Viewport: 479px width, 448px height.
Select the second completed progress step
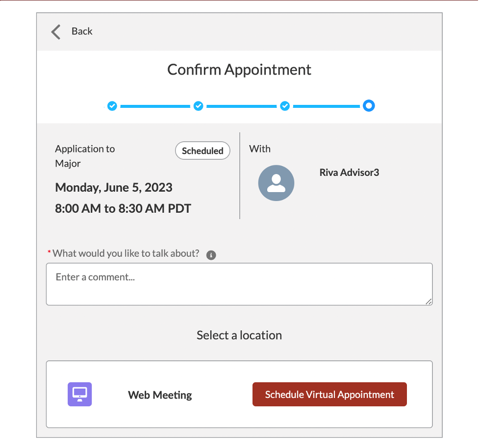[x=199, y=106]
